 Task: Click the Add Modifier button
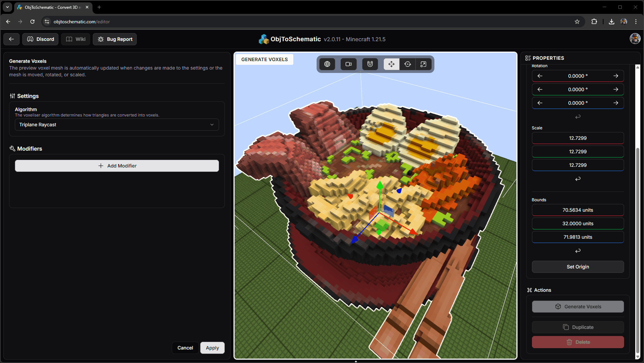click(117, 166)
